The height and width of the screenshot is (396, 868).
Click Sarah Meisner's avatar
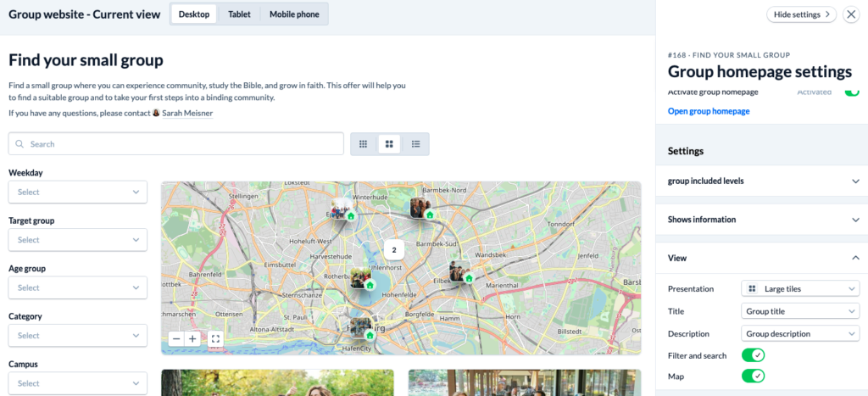(x=156, y=113)
